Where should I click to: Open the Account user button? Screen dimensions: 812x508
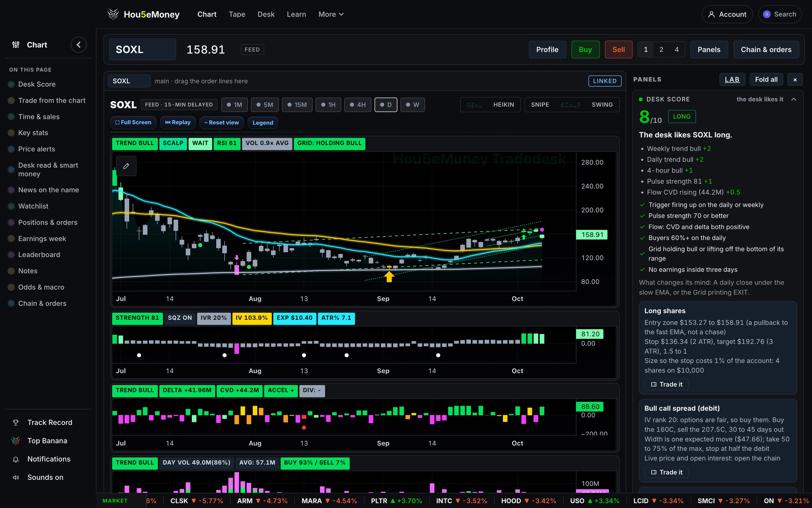click(x=727, y=14)
